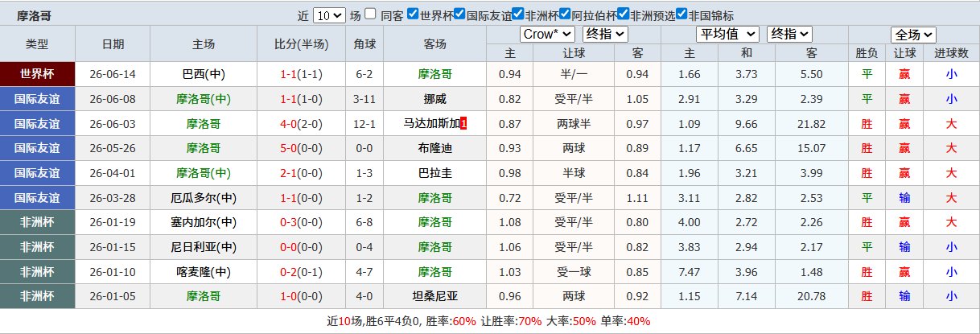This screenshot has height=334, width=980.
Task: Click the 5-0(0-0) score on 26-05-26
Action: pos(301,148)
